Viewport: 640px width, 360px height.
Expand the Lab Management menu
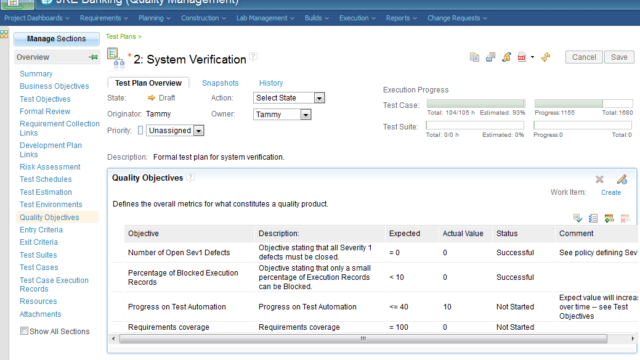pos(265,18)
